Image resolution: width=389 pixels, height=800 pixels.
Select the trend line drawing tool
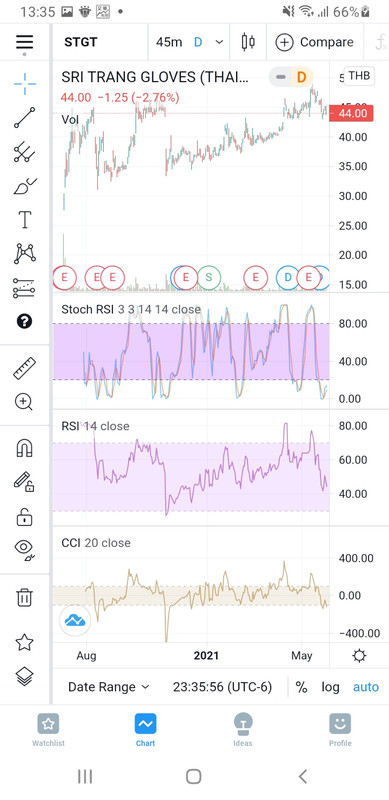[24, 117]
